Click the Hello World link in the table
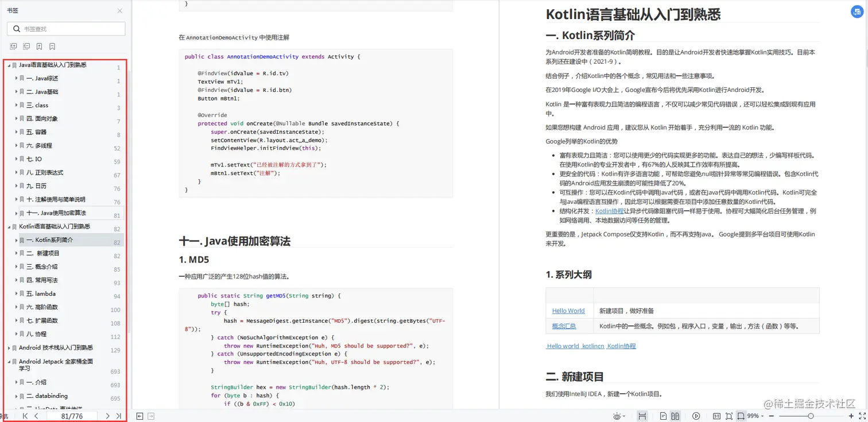This screenshot has height=422, width=868. [x=568, y=311]
